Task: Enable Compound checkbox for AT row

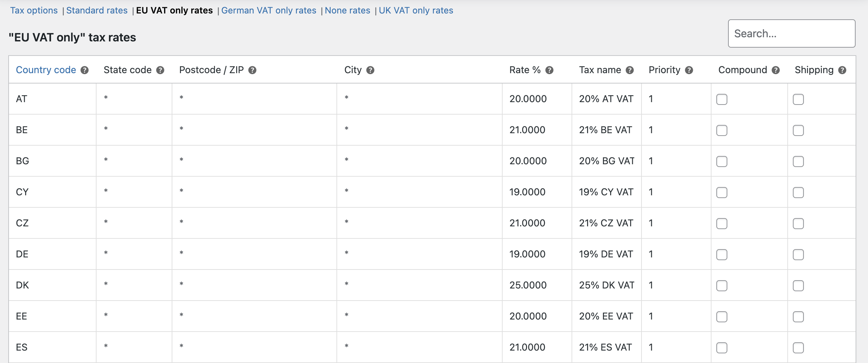Action: point(722,99)
